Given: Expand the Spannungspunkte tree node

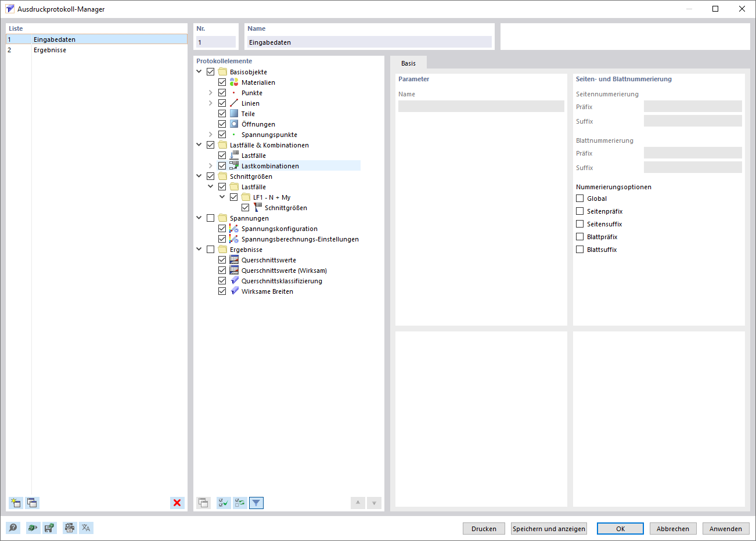Looking at the screenshot, I should [x=211, y=135].
